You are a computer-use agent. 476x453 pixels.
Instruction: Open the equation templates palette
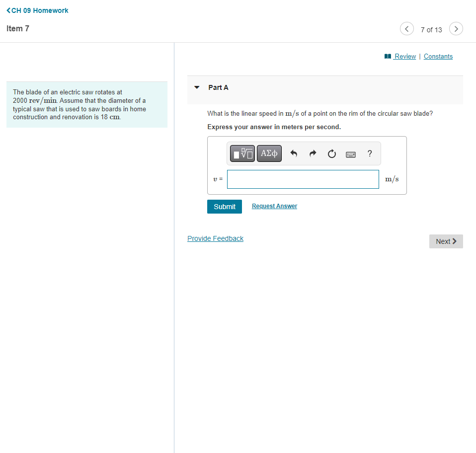(x=242, y=153)
